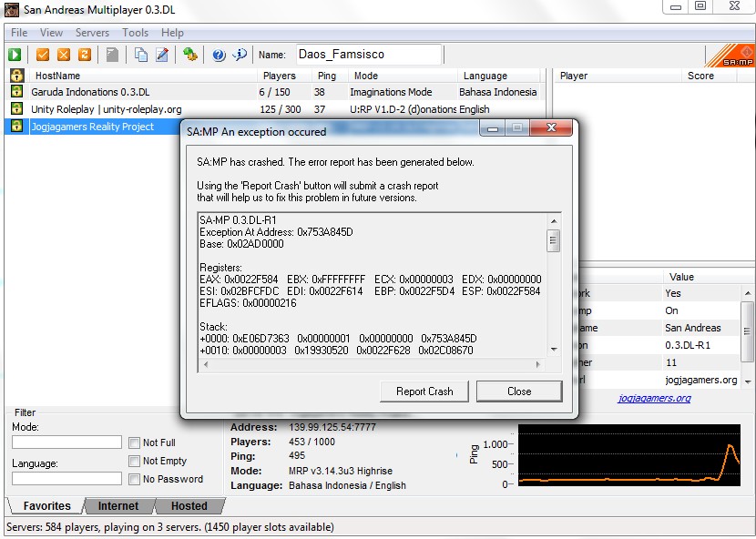Minimize the exception dialog
This screenshot has width=756, height=539.
point(492,127)
